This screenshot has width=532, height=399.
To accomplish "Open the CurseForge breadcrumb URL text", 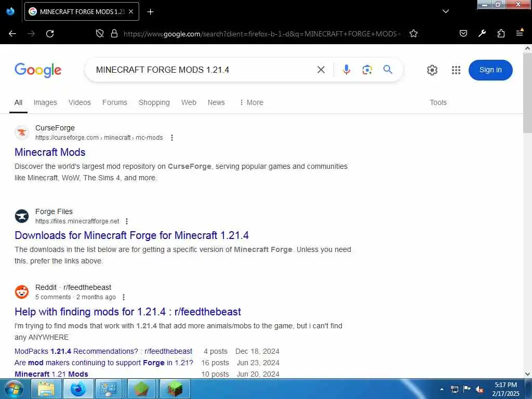I will click(x=99, y=138).
